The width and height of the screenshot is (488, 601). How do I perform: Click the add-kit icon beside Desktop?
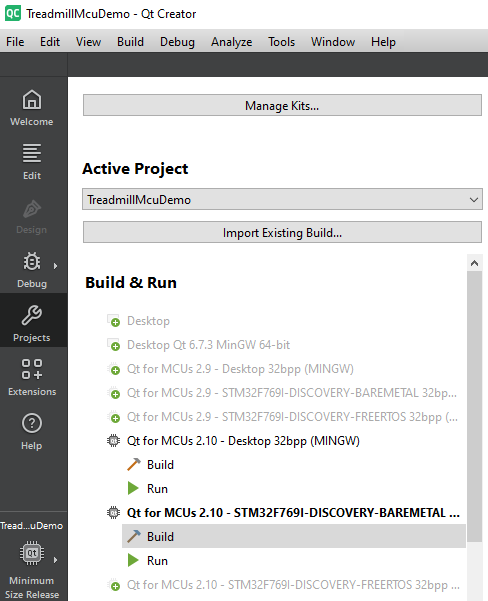point(113,321)
